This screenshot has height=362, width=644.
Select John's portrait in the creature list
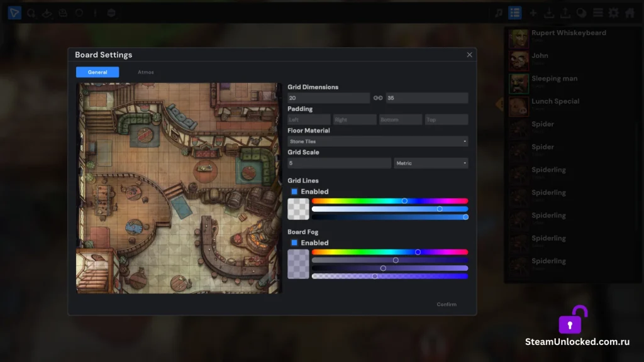tap(519, 61)
